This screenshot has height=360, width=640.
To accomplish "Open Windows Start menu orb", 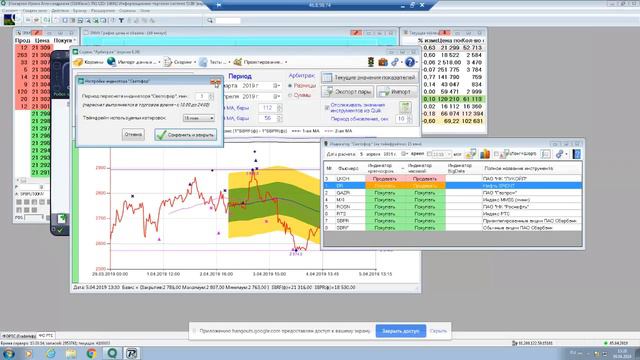I will (x=8, y=353).
